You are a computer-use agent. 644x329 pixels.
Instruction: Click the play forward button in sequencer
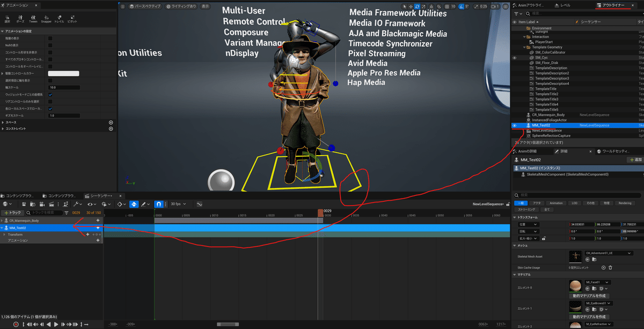click(57, 324)
